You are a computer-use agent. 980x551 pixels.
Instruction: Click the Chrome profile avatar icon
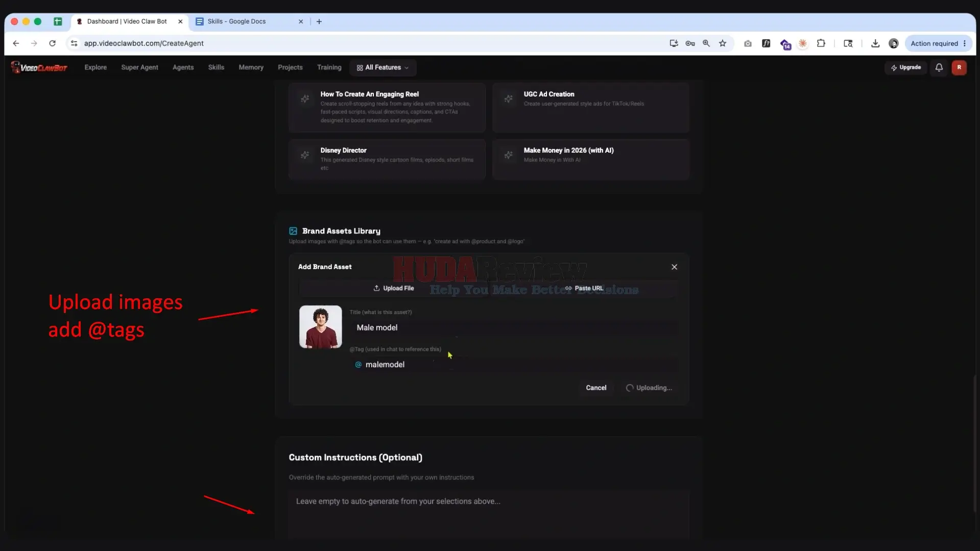point(894,43)
